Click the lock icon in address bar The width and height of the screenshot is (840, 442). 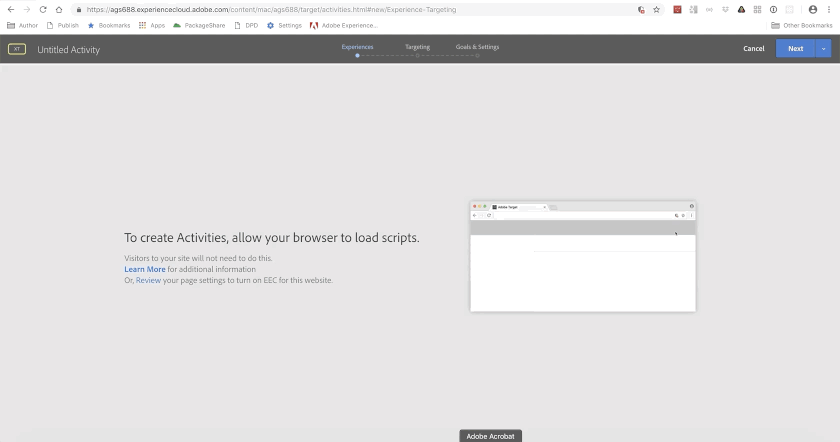click(x=79, y=10)
